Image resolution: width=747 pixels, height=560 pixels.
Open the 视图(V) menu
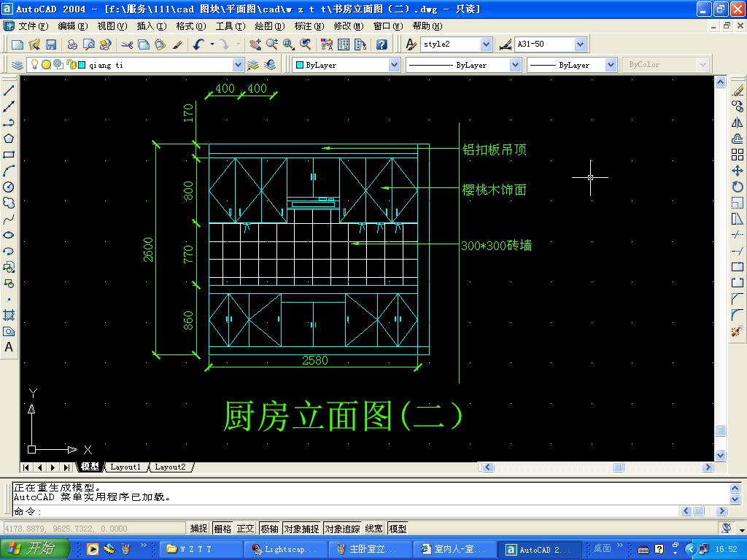click(112, 26)
